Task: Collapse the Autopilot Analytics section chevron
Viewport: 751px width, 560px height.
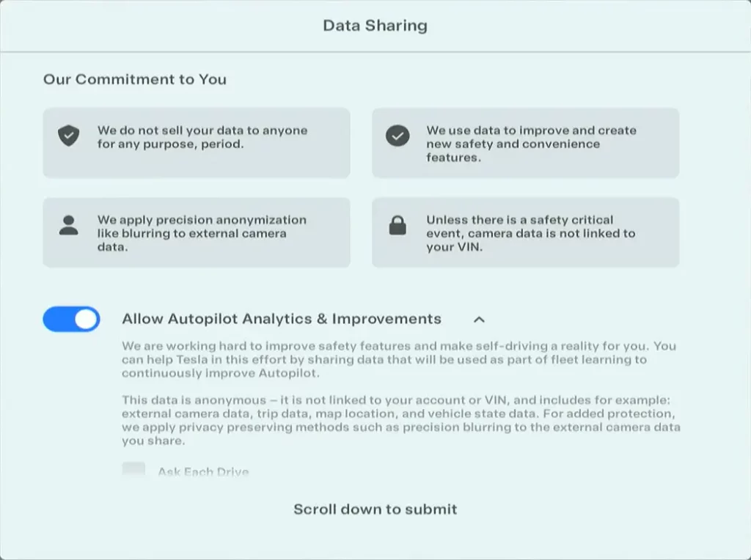Action: click(x=479, y=320)
